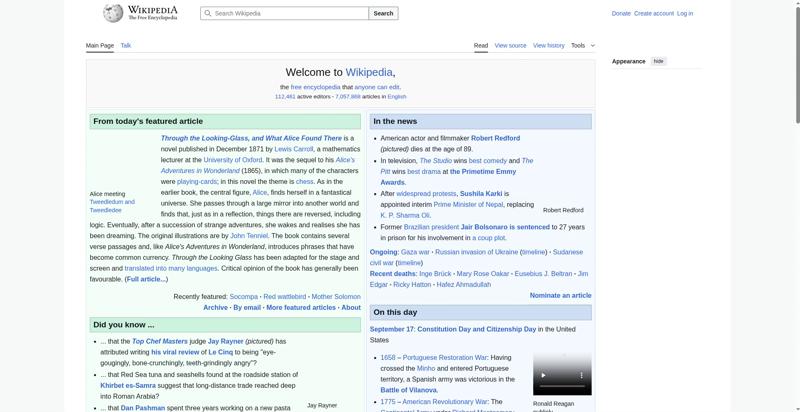Open the Recent deaths link

click(392, 274)
